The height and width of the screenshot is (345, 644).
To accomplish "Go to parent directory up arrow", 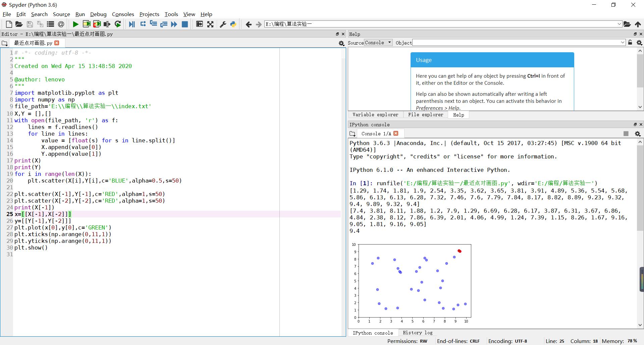I will point(638,24).
